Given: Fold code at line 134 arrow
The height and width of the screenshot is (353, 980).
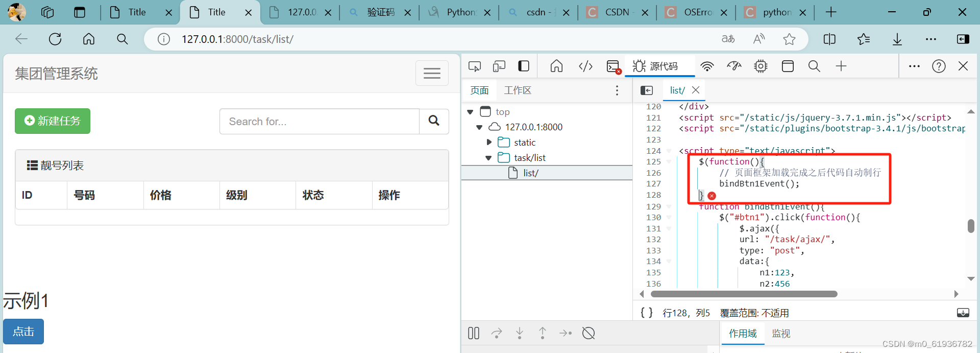Looking at the screenshot, I should tap(669, 262).
